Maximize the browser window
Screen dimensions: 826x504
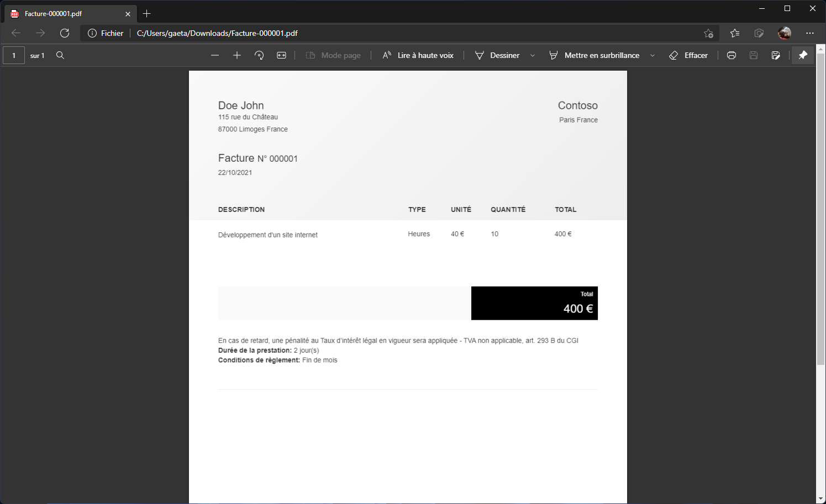(787, 8)
